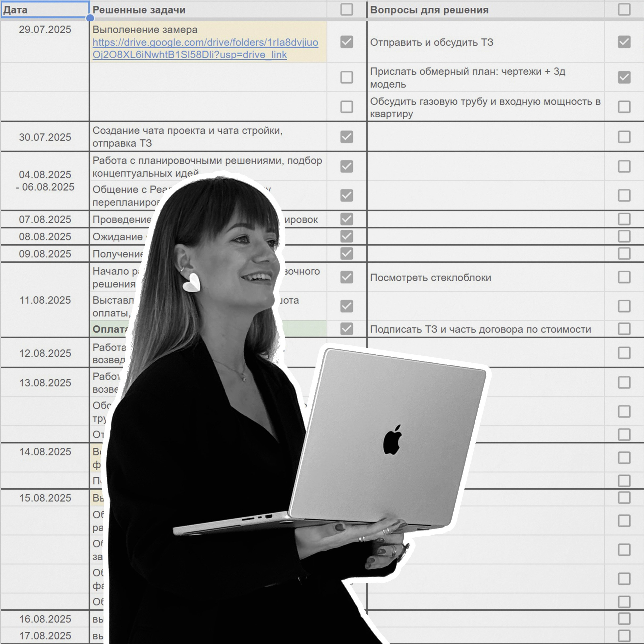Open the Google Drive folder link
644x644 pixels.
(x=205, y=49)
